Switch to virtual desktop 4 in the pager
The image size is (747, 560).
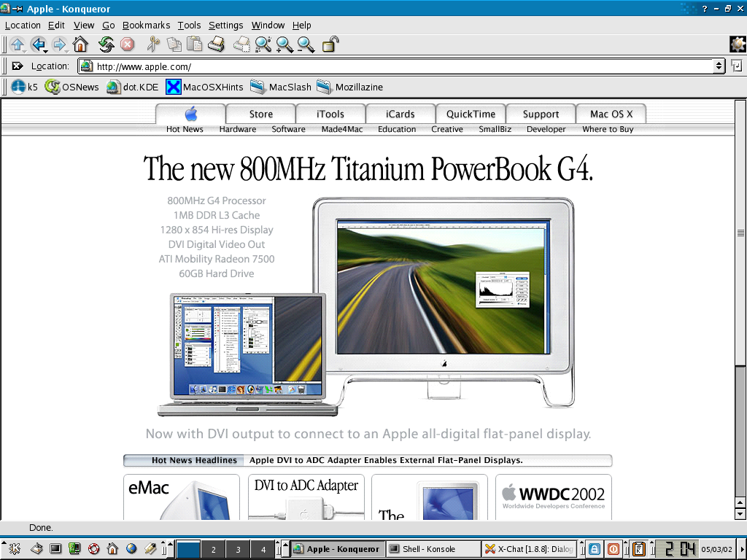coord(263,549)
